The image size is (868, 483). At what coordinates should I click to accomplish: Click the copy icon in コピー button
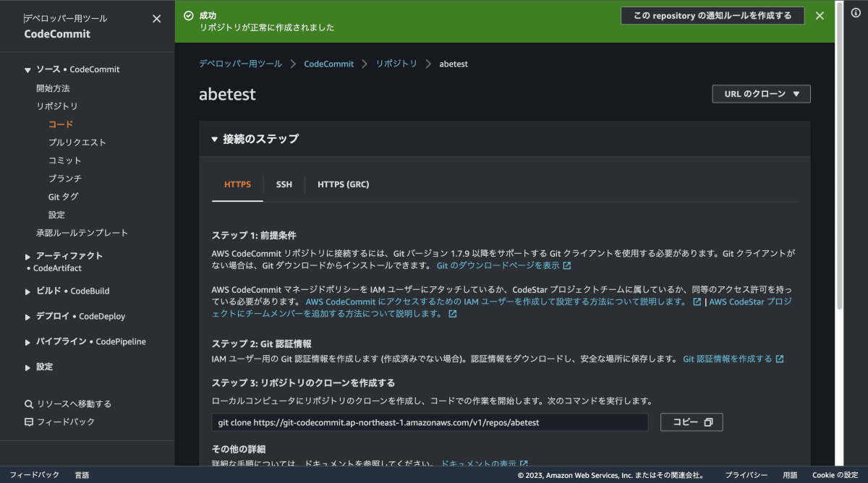[709, 422]
